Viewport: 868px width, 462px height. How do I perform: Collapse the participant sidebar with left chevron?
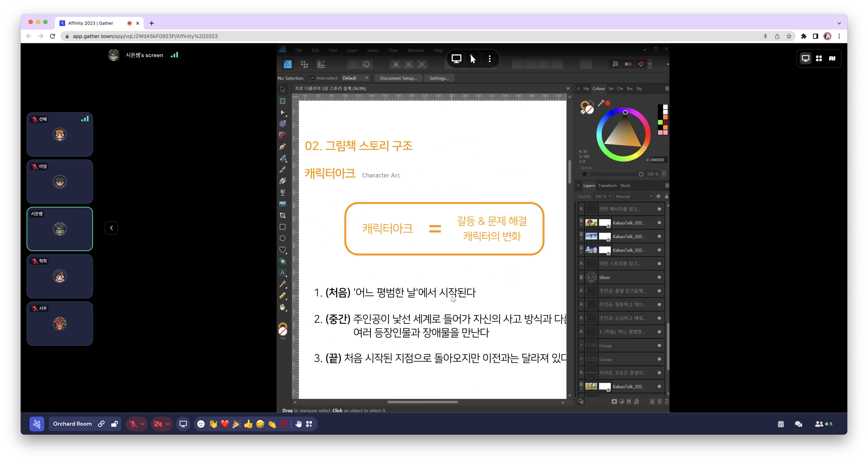click(111, 228)
